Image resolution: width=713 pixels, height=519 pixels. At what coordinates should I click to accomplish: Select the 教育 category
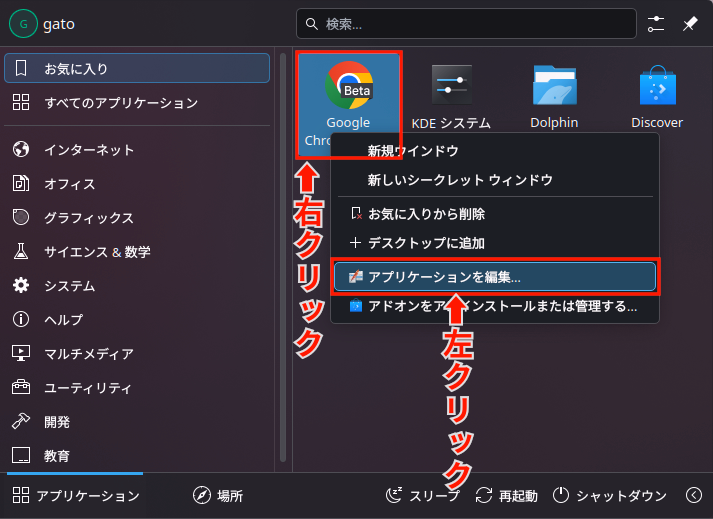tap(137, 455)
